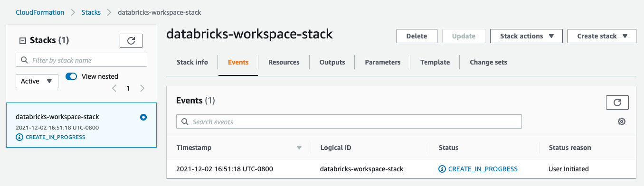Click the Status column header
This screenshot has height=186, width=644.
[448, 148]
